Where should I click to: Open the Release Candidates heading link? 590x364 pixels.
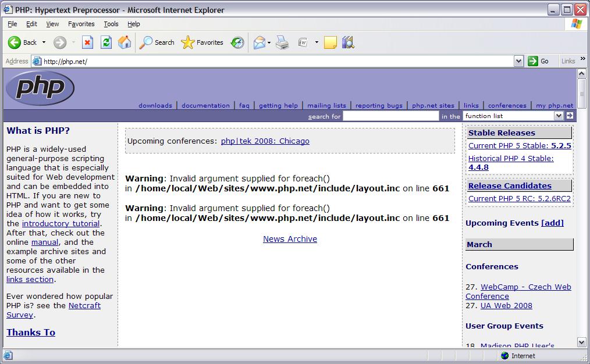coord(510,185)
